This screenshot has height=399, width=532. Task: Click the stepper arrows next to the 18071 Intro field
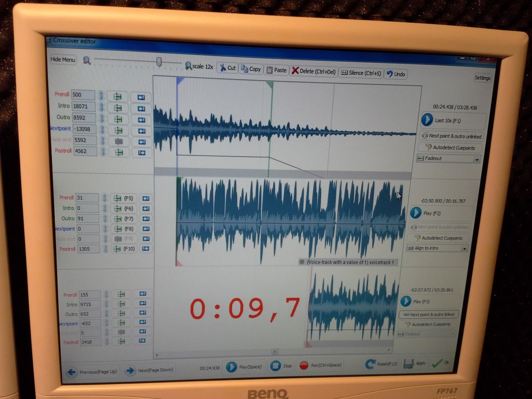pyautogui.click(x=101, y=107)
